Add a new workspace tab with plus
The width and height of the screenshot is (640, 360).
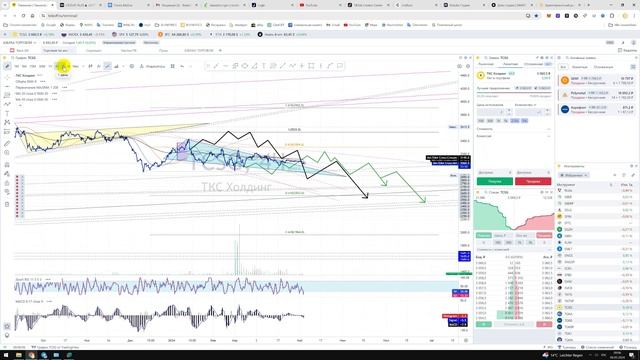[x=220, y=51]
